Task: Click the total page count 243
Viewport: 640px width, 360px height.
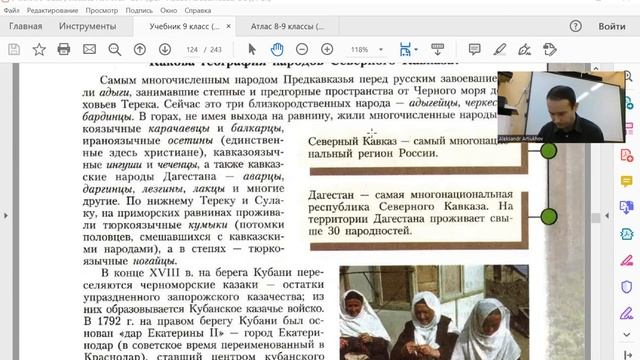Action: coord(216,50)
